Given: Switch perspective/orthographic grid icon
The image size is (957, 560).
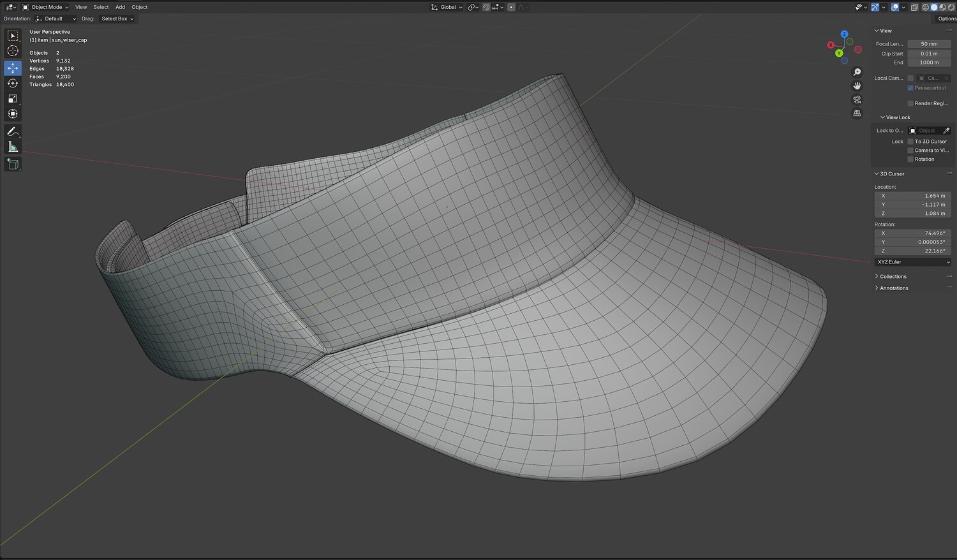Looking at the screenshot, I should (x=857, y=114).
